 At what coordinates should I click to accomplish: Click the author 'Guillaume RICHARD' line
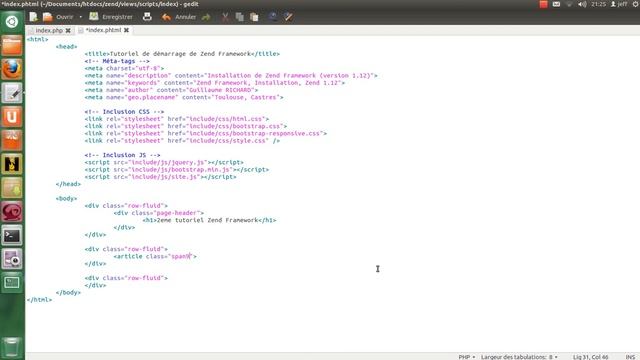click(x=171, y=90)
